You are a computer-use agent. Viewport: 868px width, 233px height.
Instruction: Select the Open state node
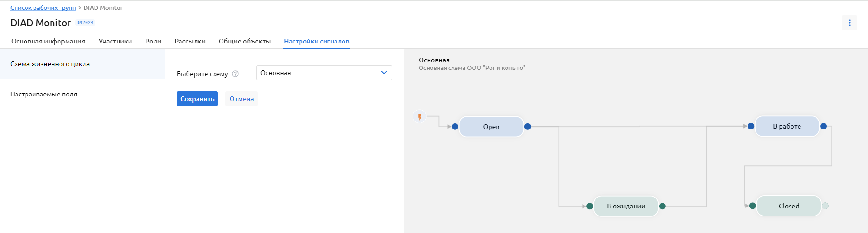pos(491,127)
